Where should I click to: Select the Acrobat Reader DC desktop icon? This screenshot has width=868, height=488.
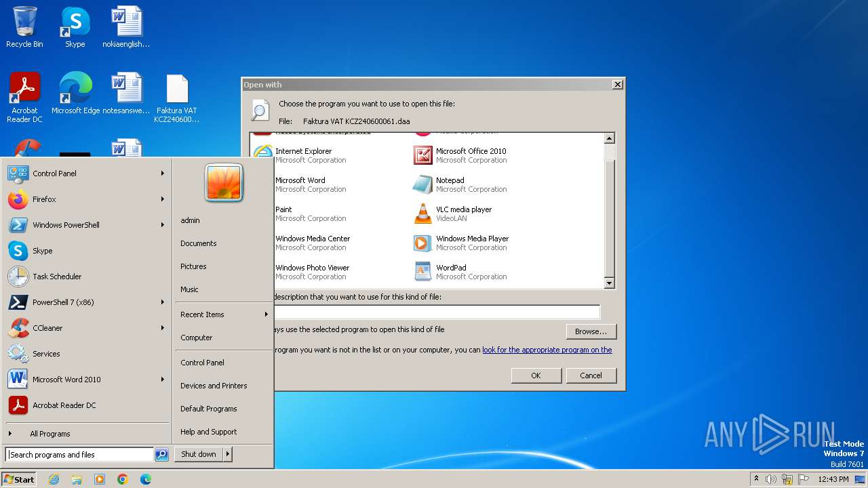(24, 98)
